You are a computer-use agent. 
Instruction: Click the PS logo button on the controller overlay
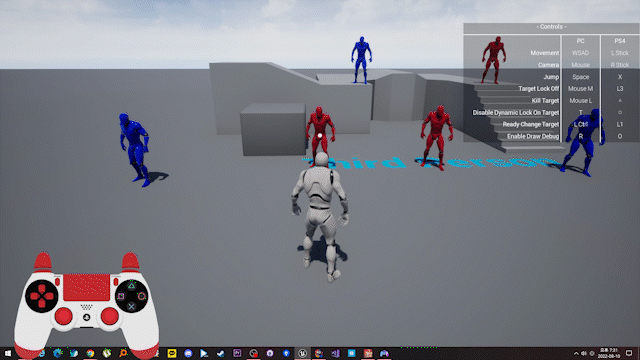pos(87,318)
